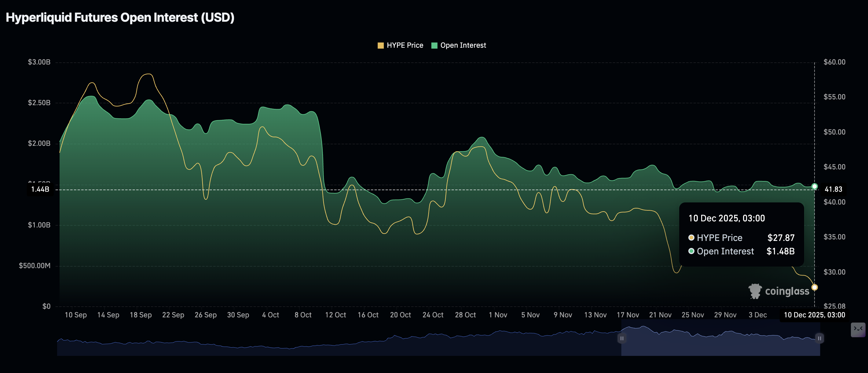Click the green Open Interest legend square
This screenshot has height=373, width=868.
pos(435,45)
